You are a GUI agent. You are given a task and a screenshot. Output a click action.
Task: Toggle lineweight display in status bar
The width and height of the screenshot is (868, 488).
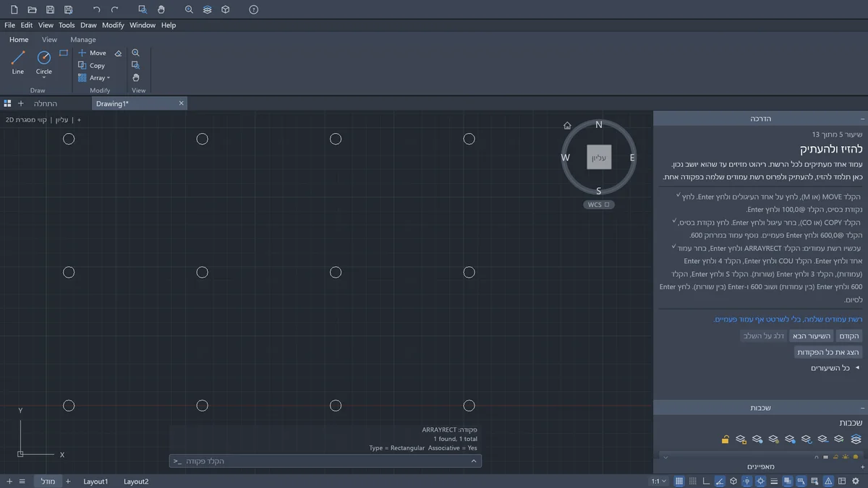[774, 481]
